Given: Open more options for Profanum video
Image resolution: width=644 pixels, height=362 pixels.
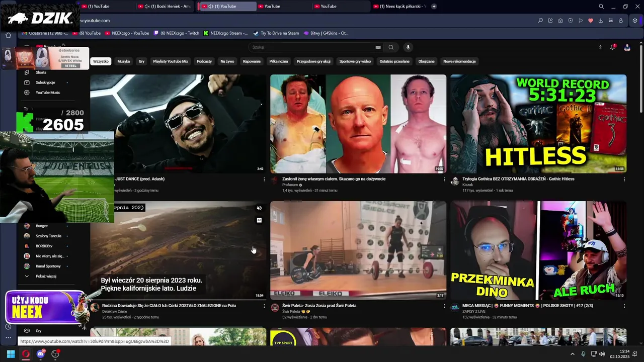Looking at the screenshot, I should tap(444, 179).
